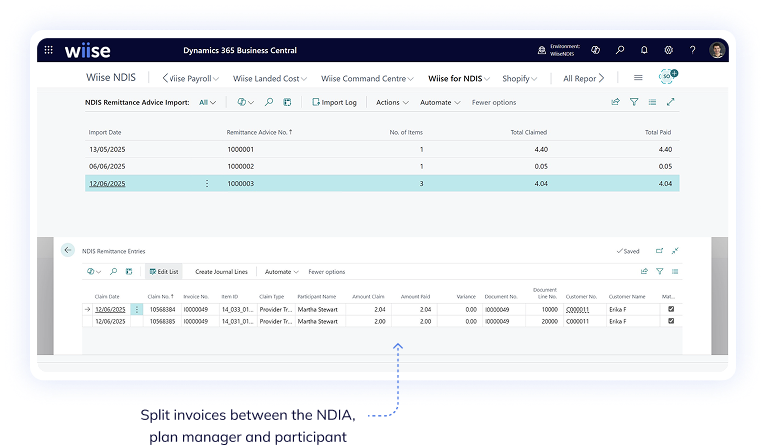The image size is (766, 448).
Task: Open analyze dropdown in Remittance Entries toolbar
Action: (94, 272)
